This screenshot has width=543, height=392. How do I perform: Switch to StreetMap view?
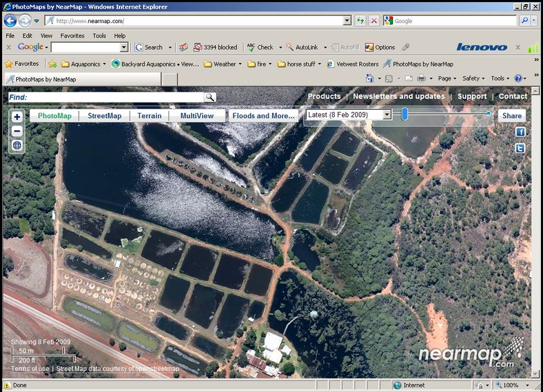105,116
